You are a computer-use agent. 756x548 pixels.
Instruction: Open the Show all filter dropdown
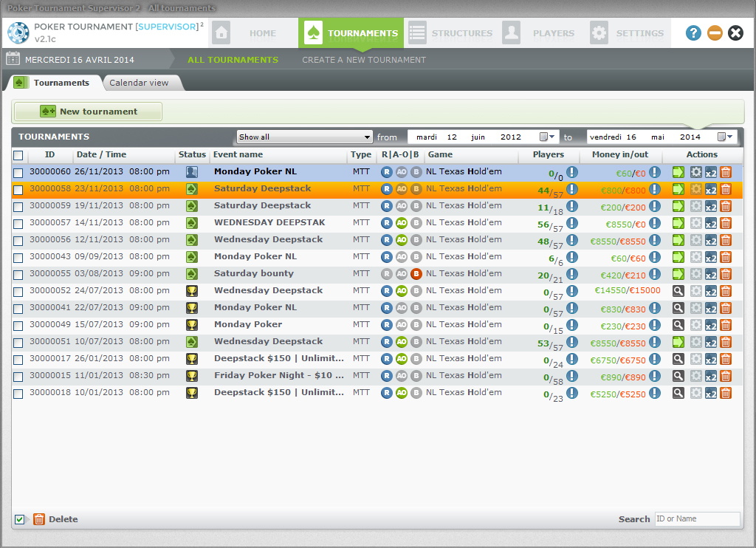pyautogui.click(x=304, y=137)
